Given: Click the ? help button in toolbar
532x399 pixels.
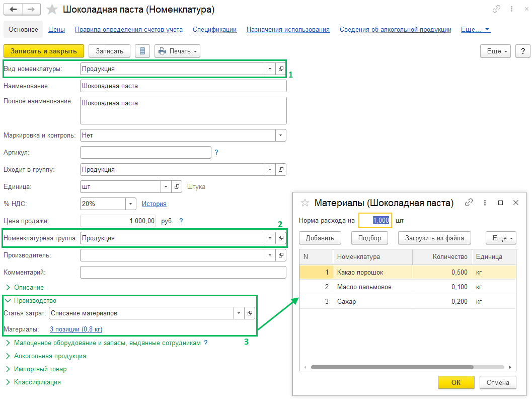Looking at the screenshot, I should tap(523, 51).
